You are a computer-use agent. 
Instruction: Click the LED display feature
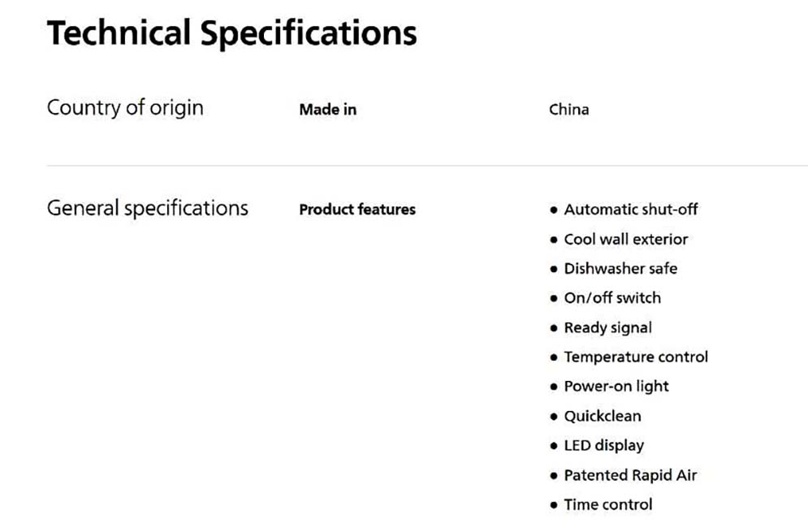coord(603,446)
